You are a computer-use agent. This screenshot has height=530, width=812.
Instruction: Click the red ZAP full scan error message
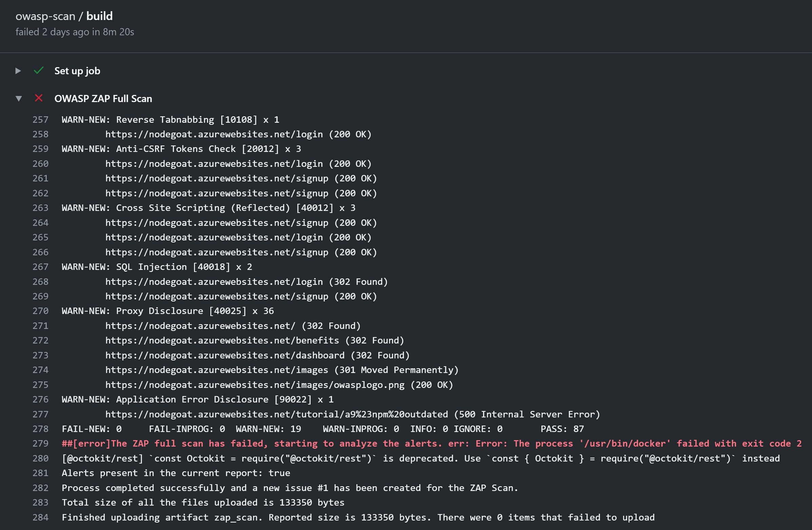click(x=431, y=444)
